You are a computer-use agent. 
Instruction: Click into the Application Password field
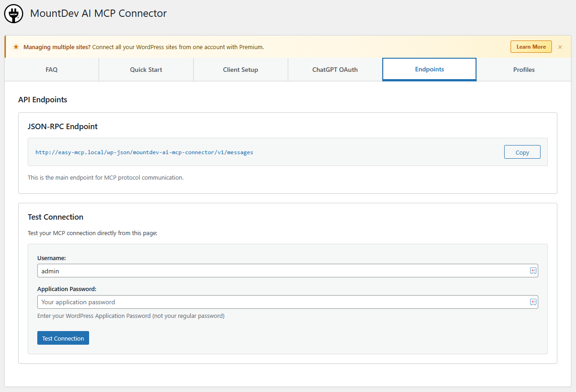click(282, 302)
